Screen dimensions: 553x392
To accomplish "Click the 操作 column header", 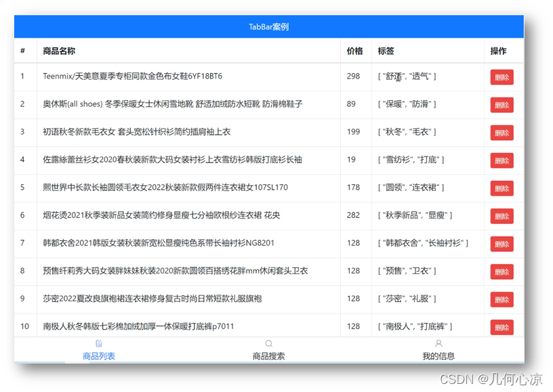I will 498,51.
